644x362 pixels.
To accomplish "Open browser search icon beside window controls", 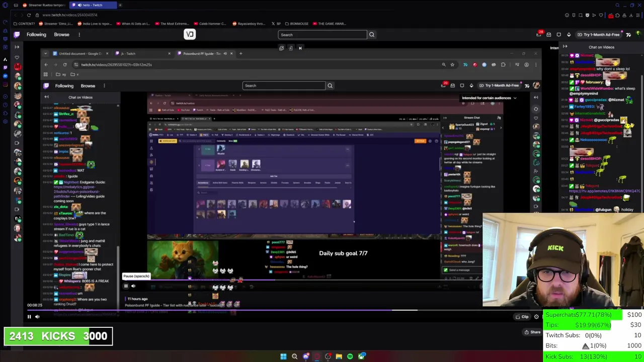I will click(617, 5).
